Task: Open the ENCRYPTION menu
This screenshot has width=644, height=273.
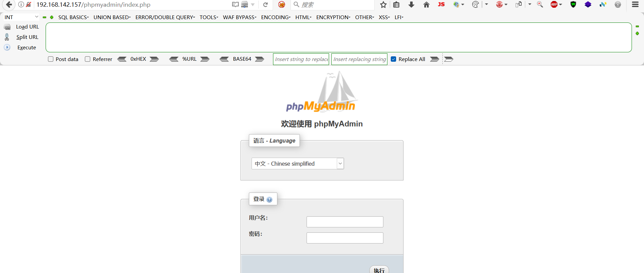Action: [x=333, y=17]
